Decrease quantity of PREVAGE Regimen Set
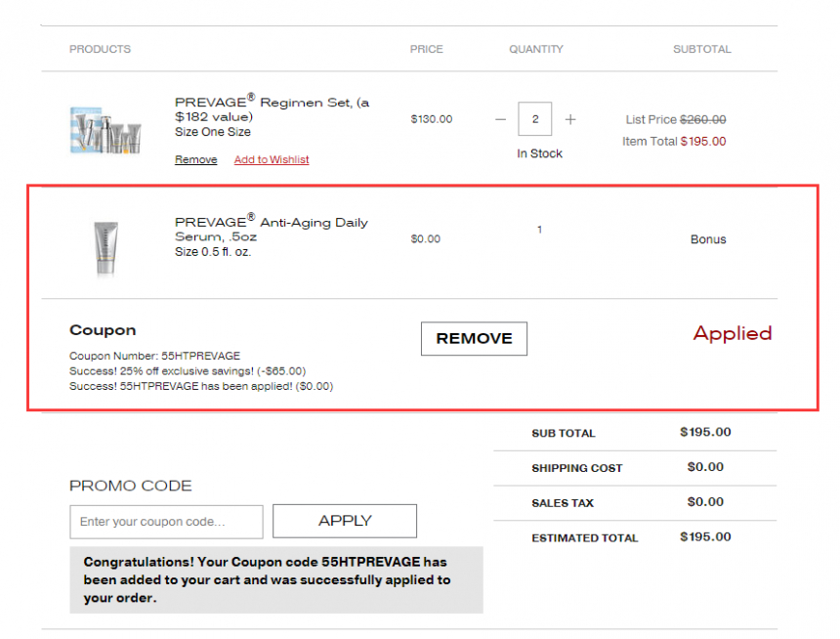This screenshot has width=840, height=639. 500,119
